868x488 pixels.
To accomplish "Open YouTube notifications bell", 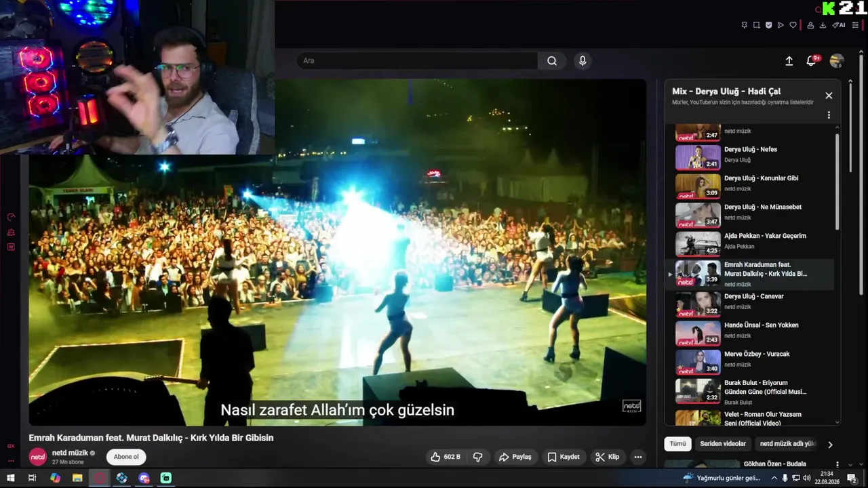I will pyautogui.click(x=811, y=61).
